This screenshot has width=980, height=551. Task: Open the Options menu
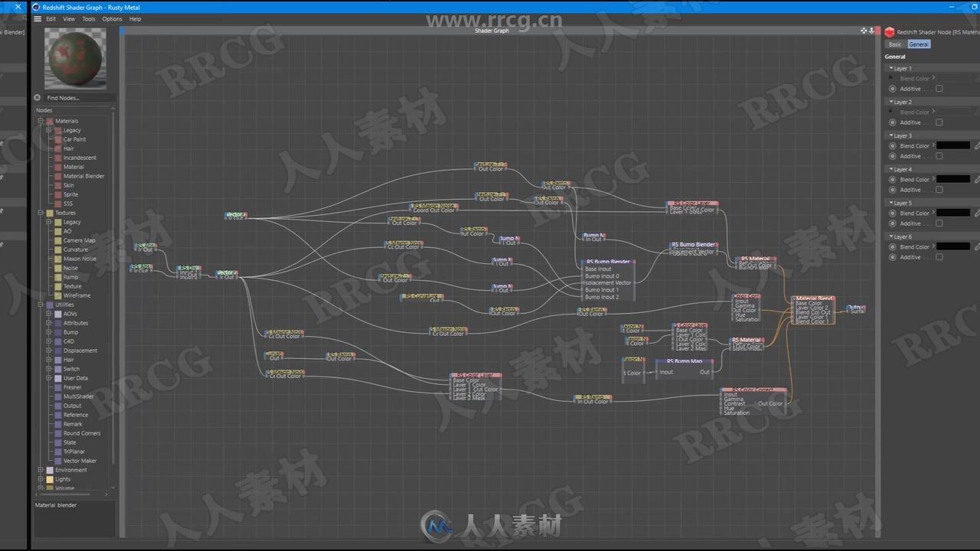coord(112,18)
